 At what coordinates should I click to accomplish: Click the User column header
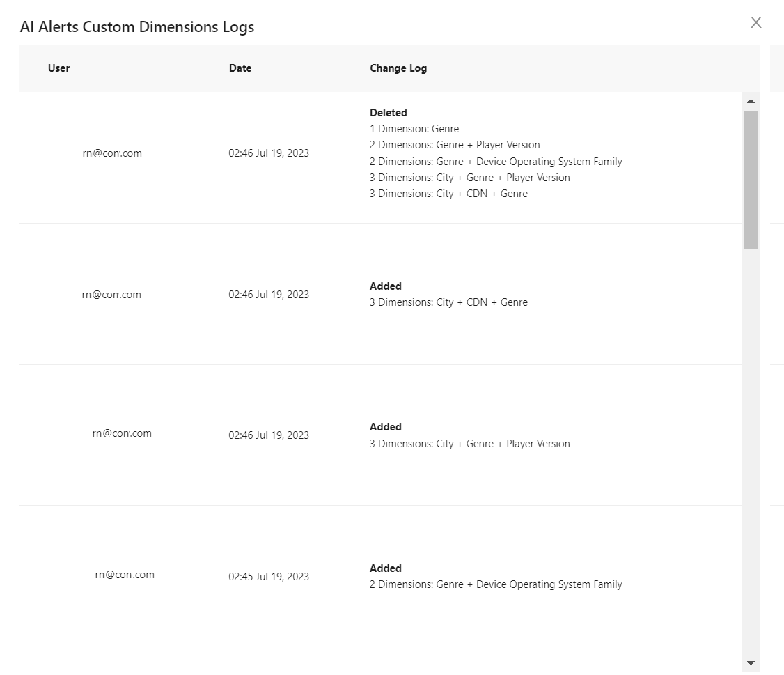pos(58,68)
